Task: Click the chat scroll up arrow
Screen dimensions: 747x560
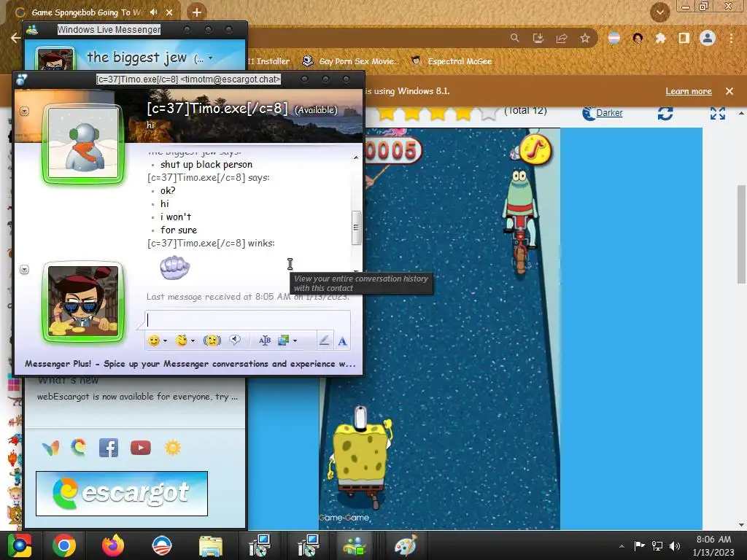Action: point(356,157)
